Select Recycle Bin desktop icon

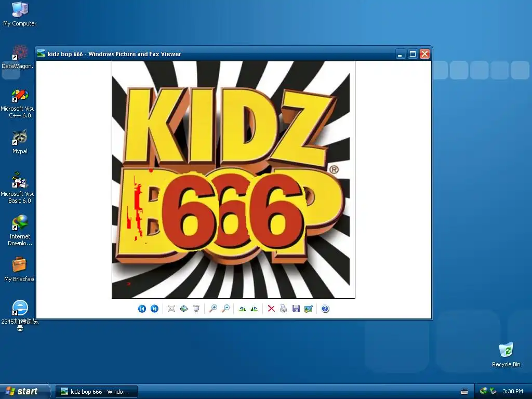click(x=506, y=355)
